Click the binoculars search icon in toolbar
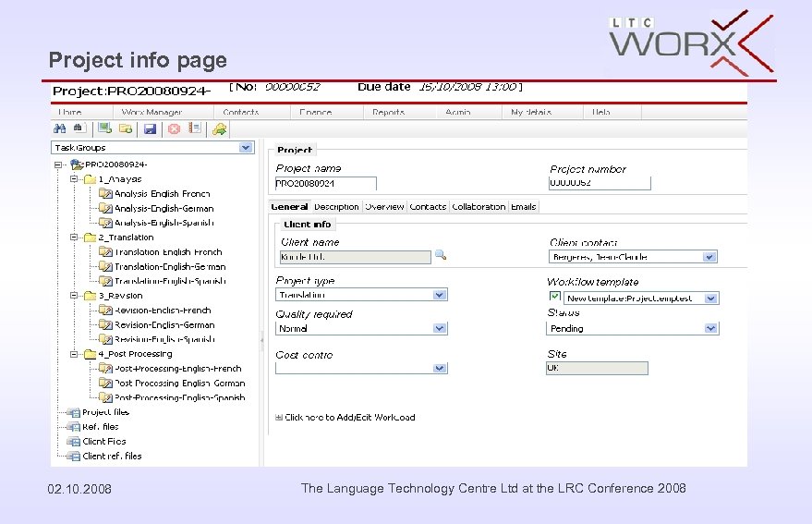The height and width of the screenshot is (524, 812). [59, 128]
